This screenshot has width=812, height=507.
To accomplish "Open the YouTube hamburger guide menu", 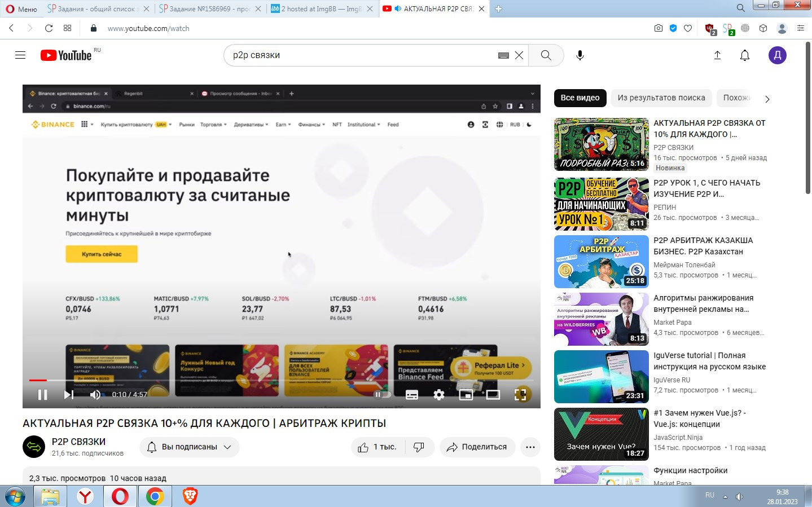I will tap(20, 55).
